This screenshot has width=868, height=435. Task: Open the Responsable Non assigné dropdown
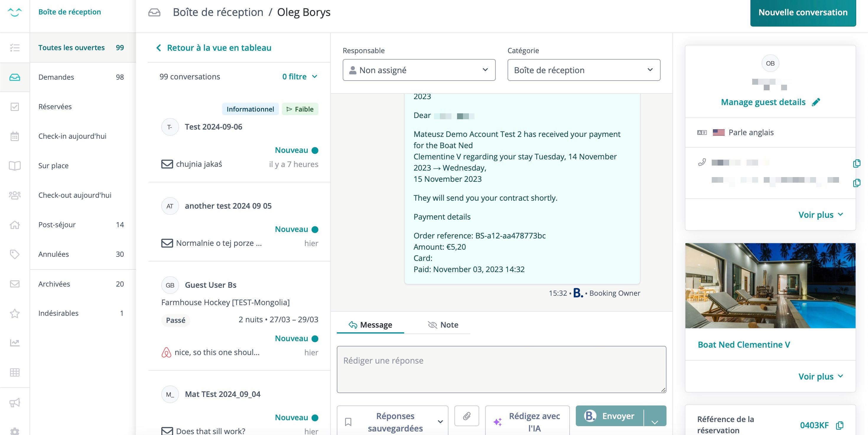419,70
